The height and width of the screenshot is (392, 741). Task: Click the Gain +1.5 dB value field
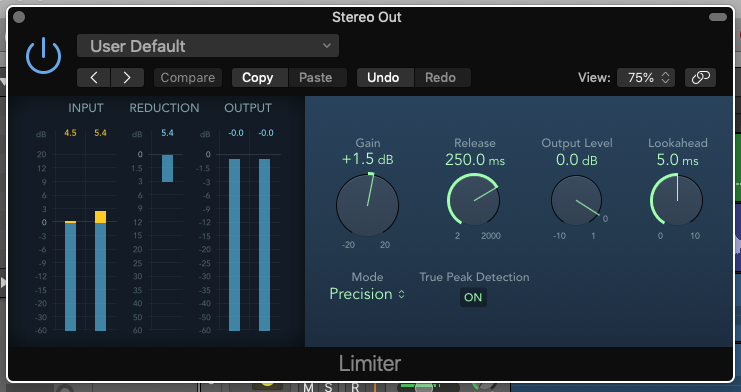tap(368, 159)
